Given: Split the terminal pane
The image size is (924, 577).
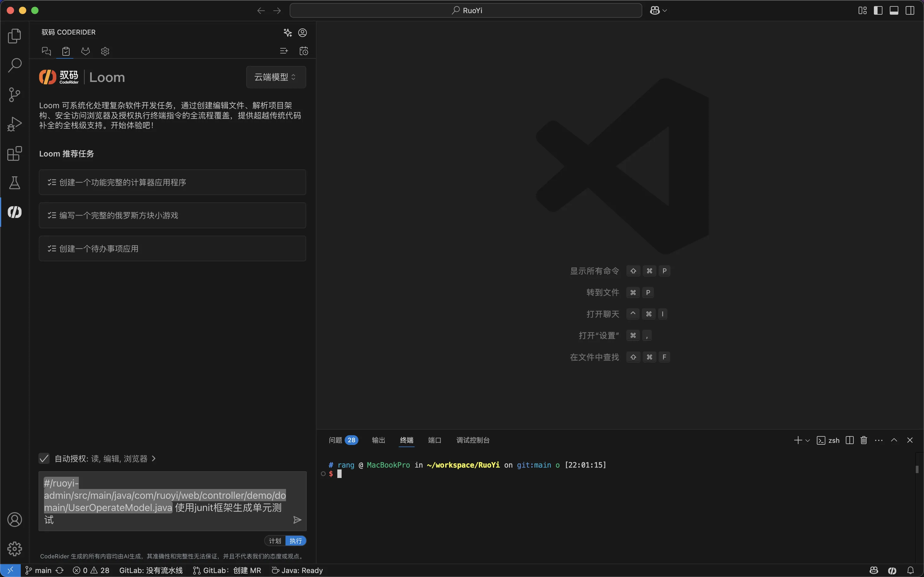Looking at the screenshot, I should pos(849,440).
